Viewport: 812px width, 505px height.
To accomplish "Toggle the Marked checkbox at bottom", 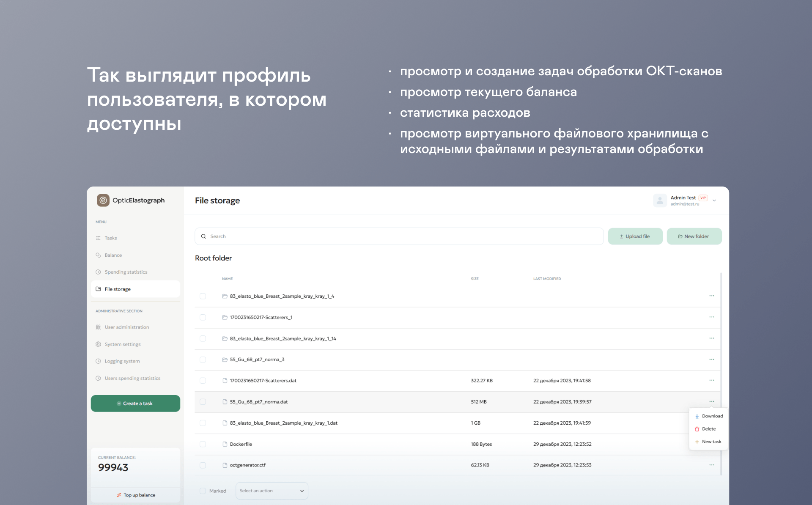I will tap(203, 491).
